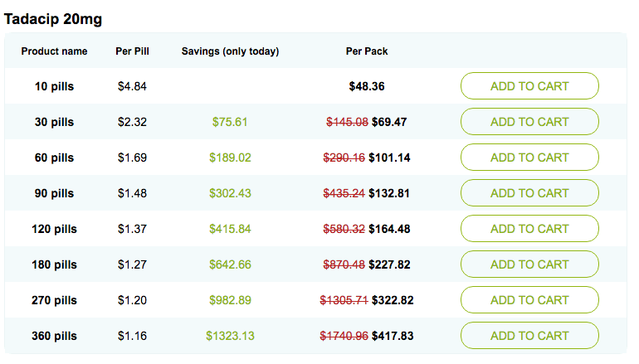
Task: Click the Savings (only today) header
Action: tap(230, 51)
